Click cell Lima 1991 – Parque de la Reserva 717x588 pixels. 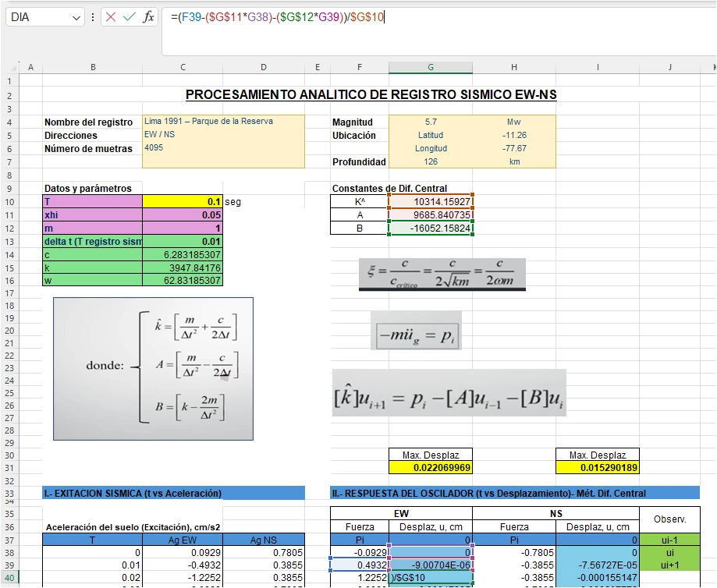tap(224, 121)
